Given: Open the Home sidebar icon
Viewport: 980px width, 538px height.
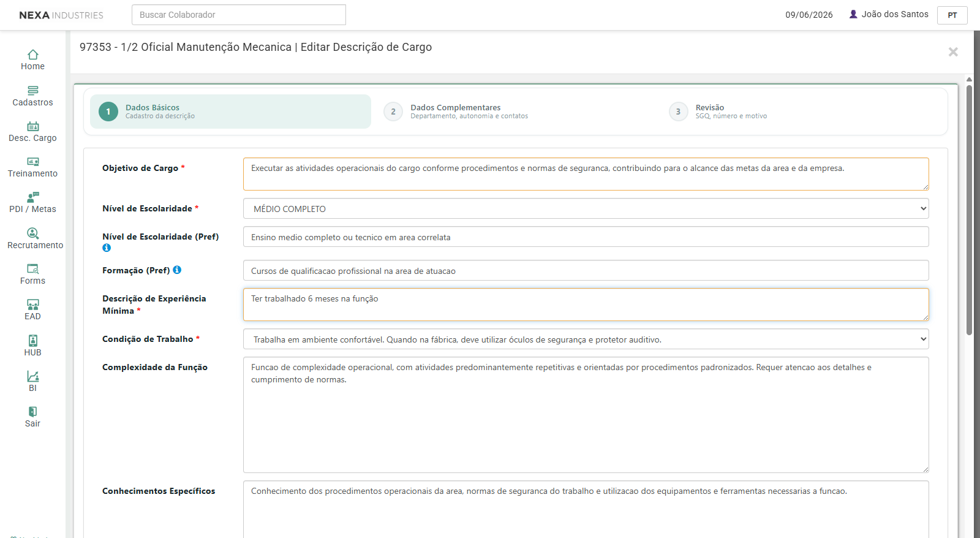Looking at the screenshot, I should (33, 55).
